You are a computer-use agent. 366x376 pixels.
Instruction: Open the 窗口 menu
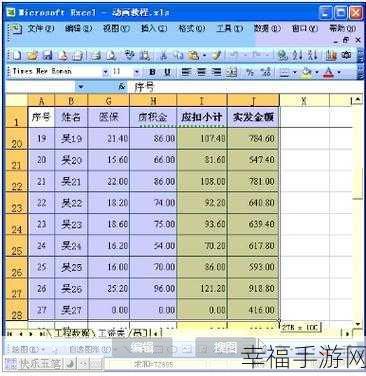[305, 29]
